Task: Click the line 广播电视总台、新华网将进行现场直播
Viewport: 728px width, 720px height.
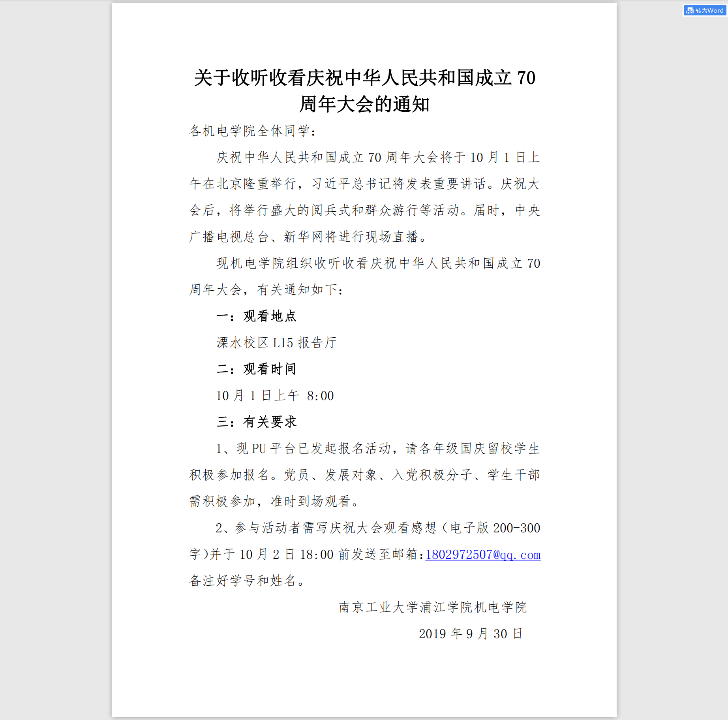Action: coord(308,237)
